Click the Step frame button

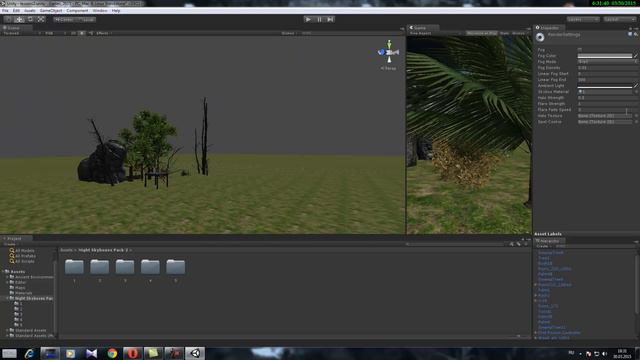pos(330,19)
